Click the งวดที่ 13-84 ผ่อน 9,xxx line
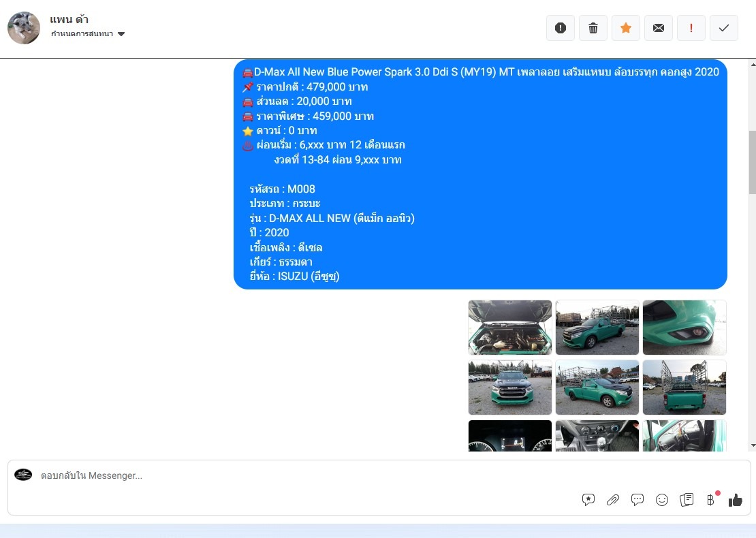 point(338,160)
